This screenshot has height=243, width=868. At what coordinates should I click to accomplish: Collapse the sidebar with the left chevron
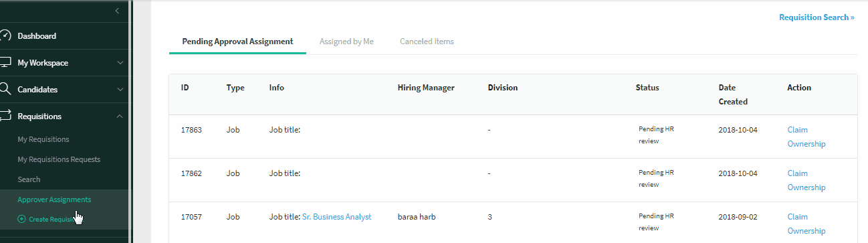point(117,11)
